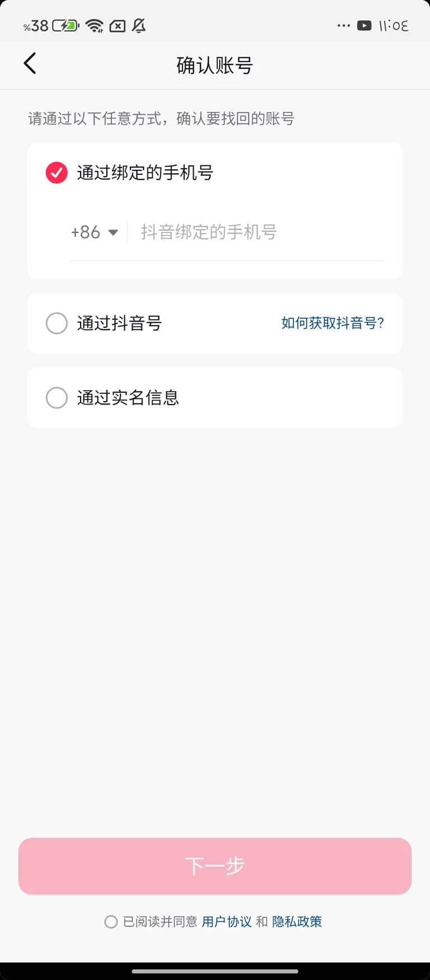Screen dimensions: 430x980
Task: Tap the country code dropdown arrow
Action: pyautogui.click(x=113, y=233)
